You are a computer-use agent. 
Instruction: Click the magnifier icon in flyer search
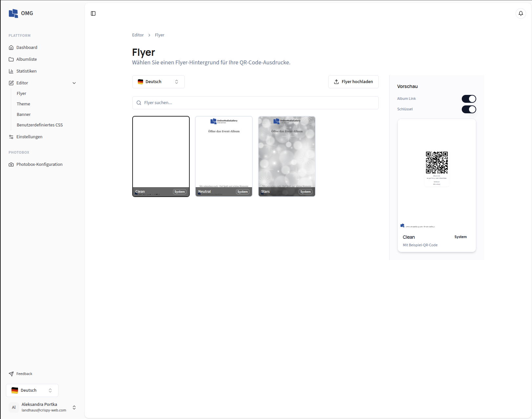tap(139, 103)
